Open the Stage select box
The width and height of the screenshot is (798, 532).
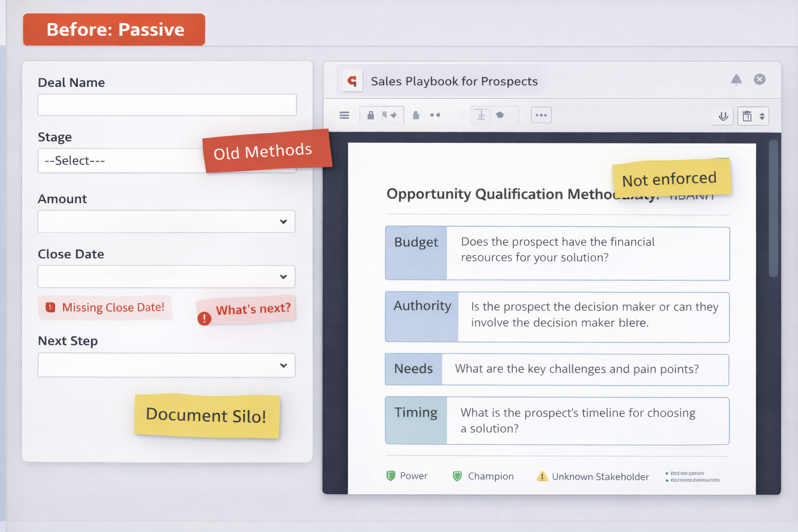(119, 161)
